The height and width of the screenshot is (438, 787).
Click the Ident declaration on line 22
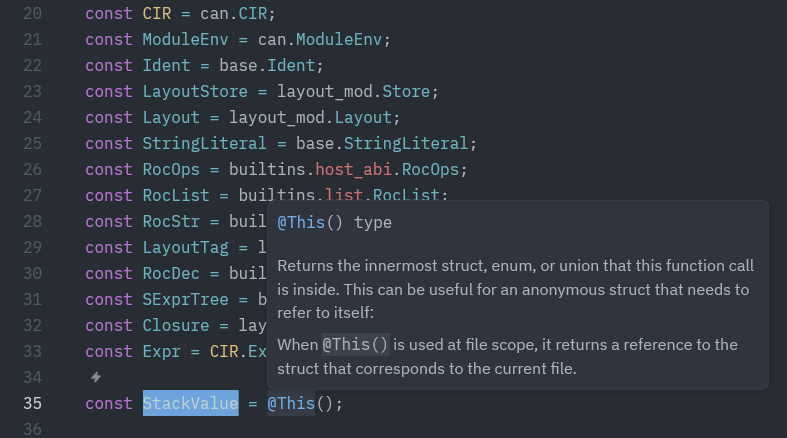166,66
